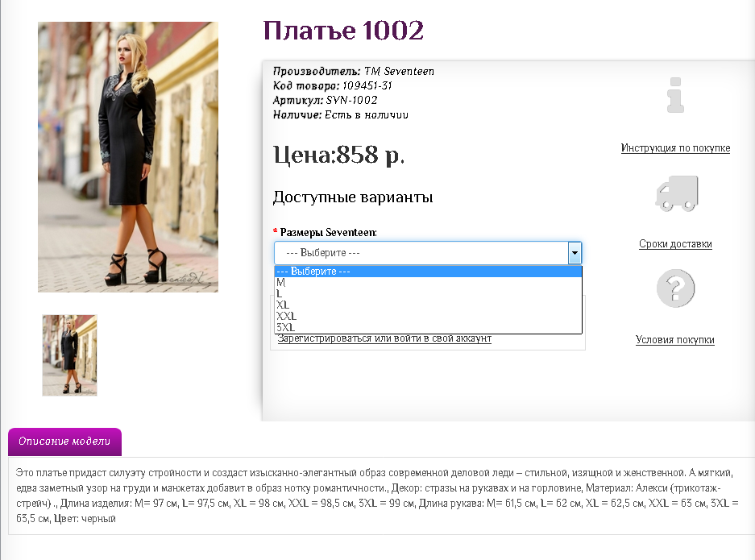The image size is (755, 560).
Task: Select the highlighted --- Выберите --- list option
Action: click(428, 272)
